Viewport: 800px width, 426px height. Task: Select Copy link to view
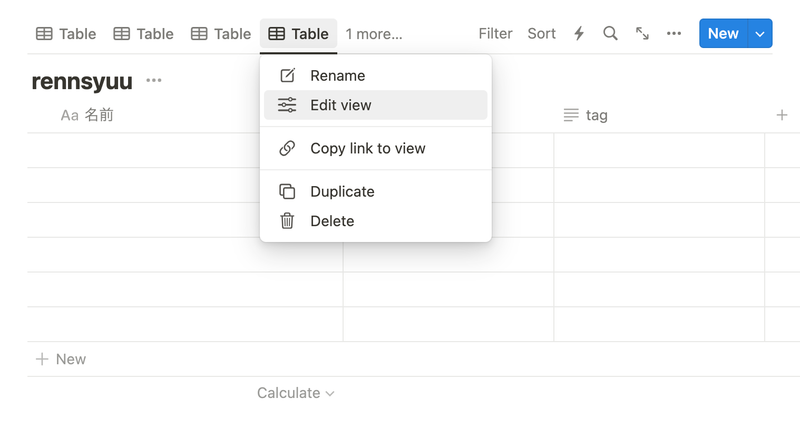tap(376, 148)
